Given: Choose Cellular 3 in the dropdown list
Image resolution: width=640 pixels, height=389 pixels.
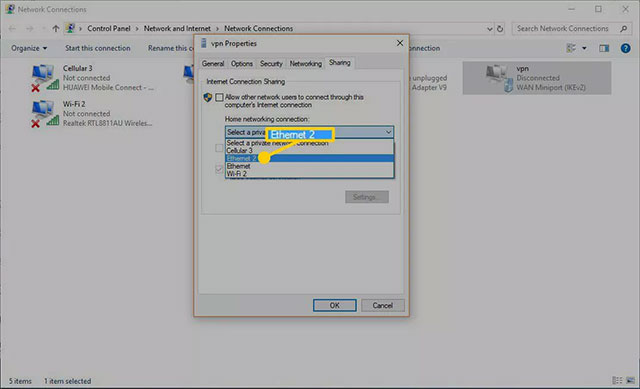Looking at the screenshot, I should (x=309, y=151).
